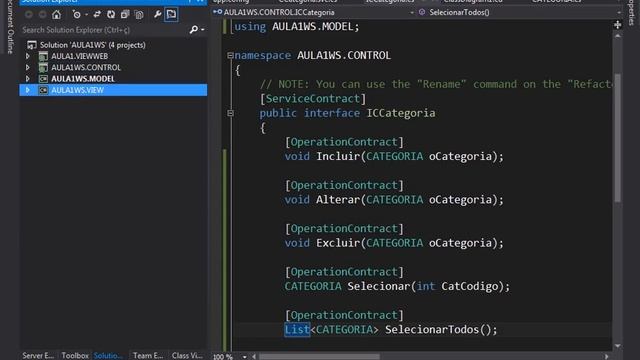Expand the AULA1WS.MODEL project
Viewport: 640px width, 360px height.
pos(28,78)
